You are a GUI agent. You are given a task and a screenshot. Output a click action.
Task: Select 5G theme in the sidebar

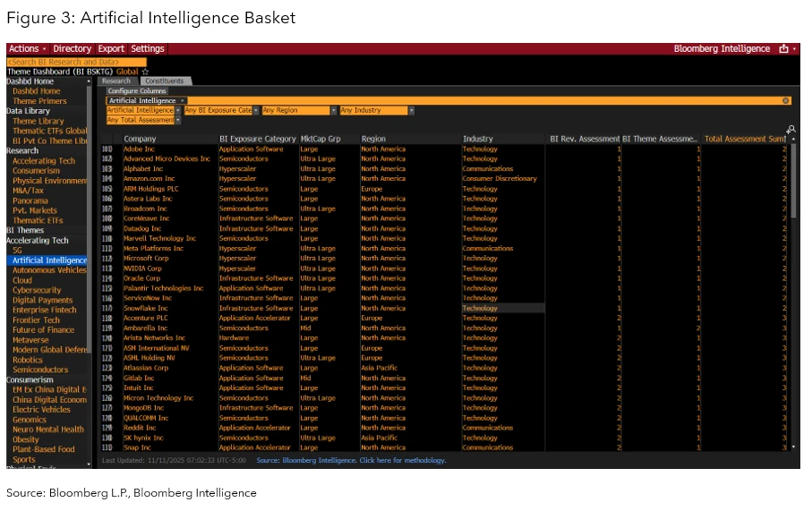(17, 250)
